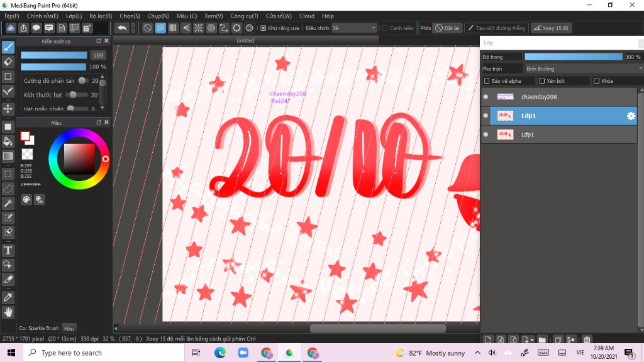Choose the Text tool

(8, 250)
